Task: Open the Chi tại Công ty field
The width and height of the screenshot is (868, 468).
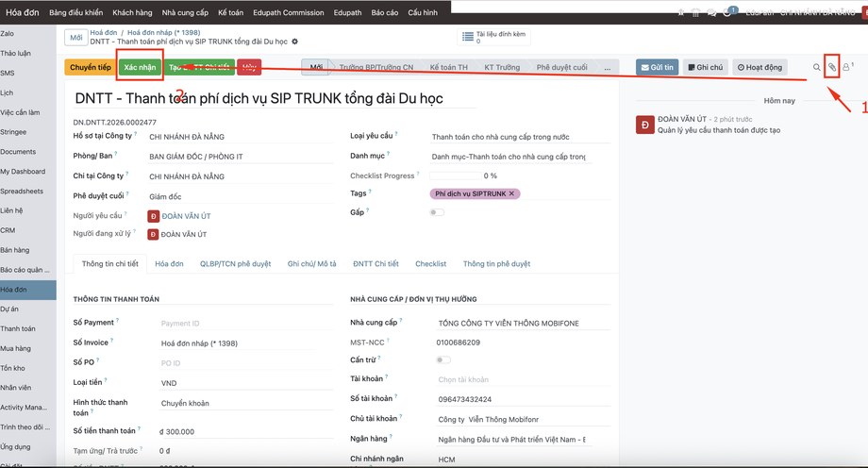Action: [241, 176]
